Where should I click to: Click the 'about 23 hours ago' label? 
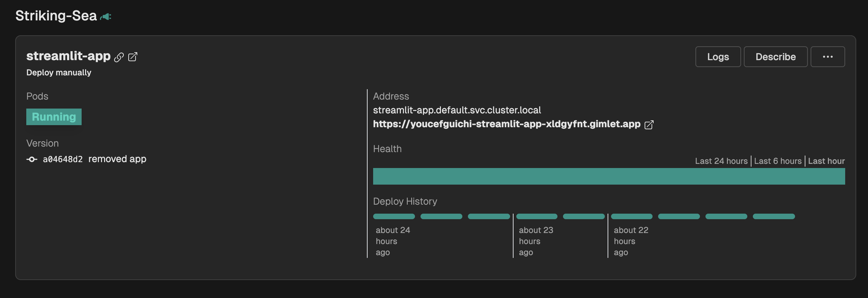[536, 241]
